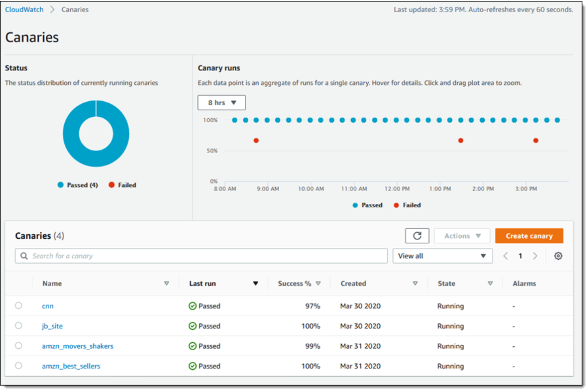Open the table preferences gear icon
This screenshot has height=392, width=588.
pyautogui.click(x=558, y=256)
